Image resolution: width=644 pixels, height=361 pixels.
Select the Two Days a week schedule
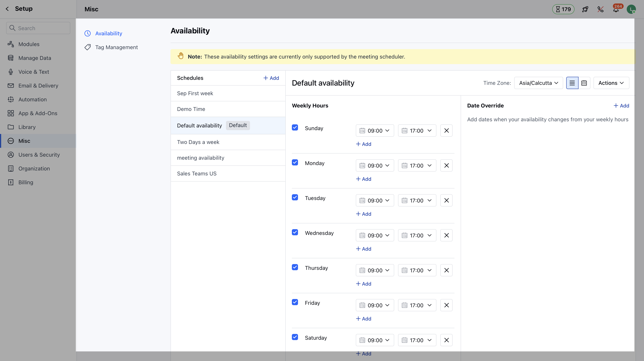198,142
